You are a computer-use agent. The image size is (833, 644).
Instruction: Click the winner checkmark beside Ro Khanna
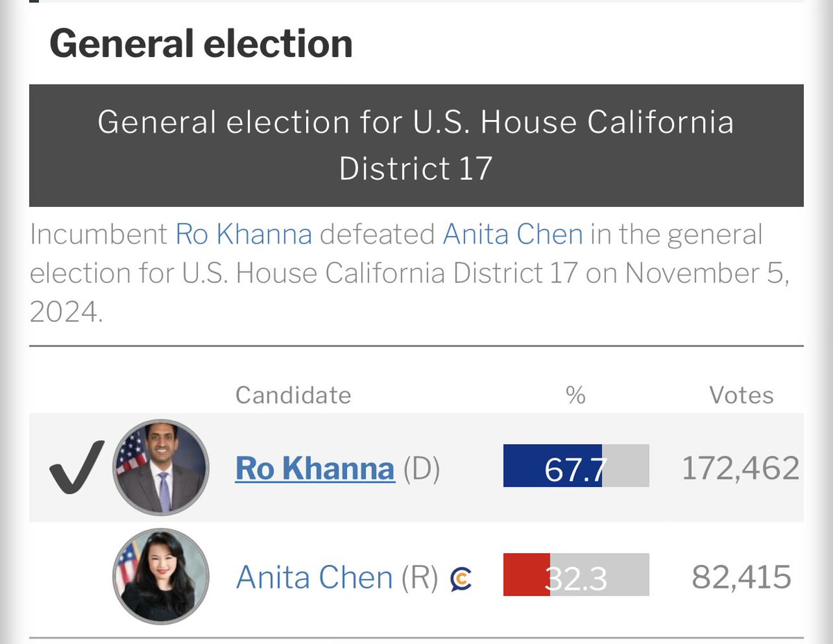(77, 468)
